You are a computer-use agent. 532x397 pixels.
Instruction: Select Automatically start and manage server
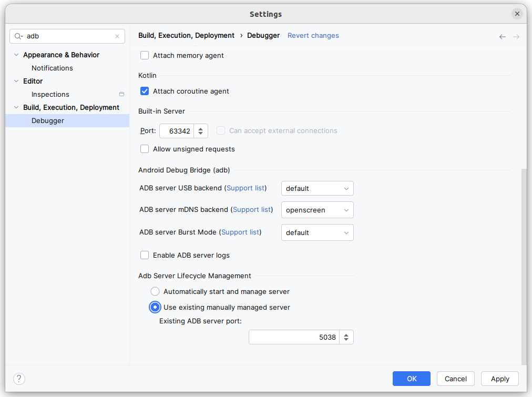tap(155, 291)
